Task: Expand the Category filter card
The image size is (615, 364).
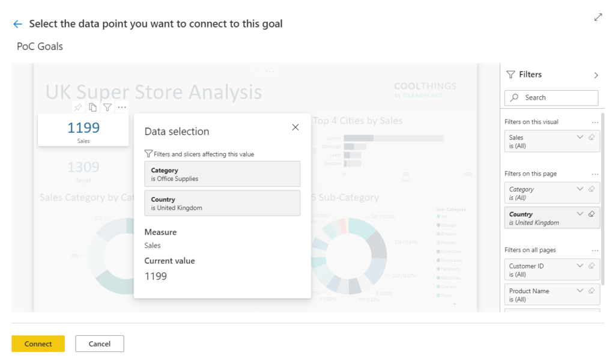Action: click(x=580, y=189)
